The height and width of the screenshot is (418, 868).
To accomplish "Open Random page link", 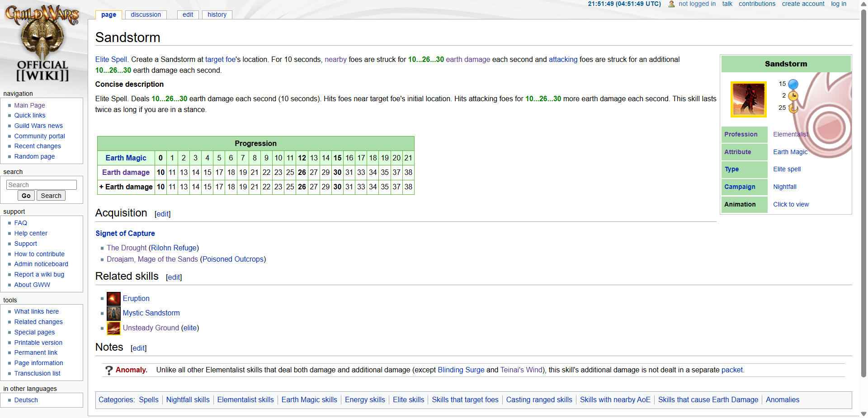I will 34,156.
